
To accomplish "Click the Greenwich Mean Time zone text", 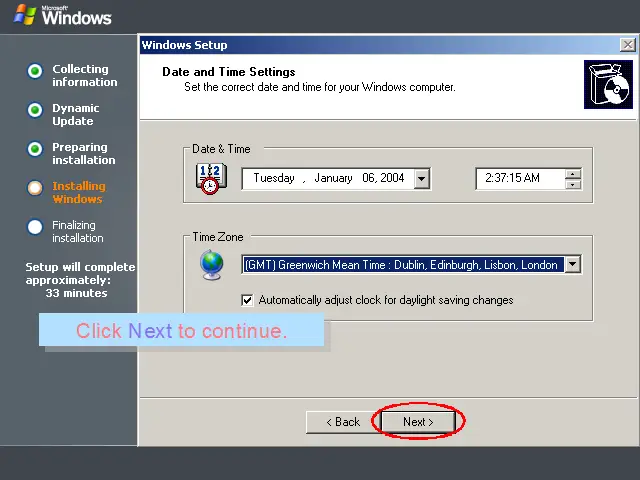I will coord(403,265).
